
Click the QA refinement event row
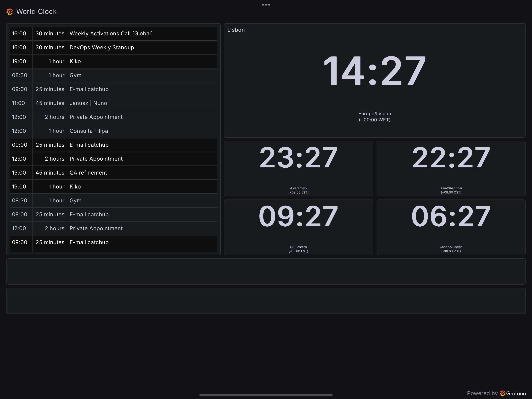coord(88,173)
